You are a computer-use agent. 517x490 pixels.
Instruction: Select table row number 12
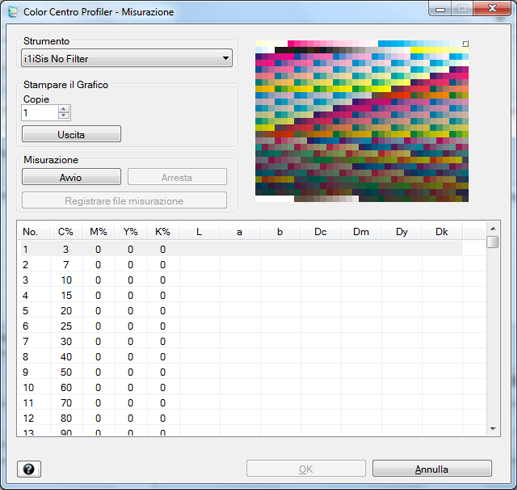(x=240, y=418)
